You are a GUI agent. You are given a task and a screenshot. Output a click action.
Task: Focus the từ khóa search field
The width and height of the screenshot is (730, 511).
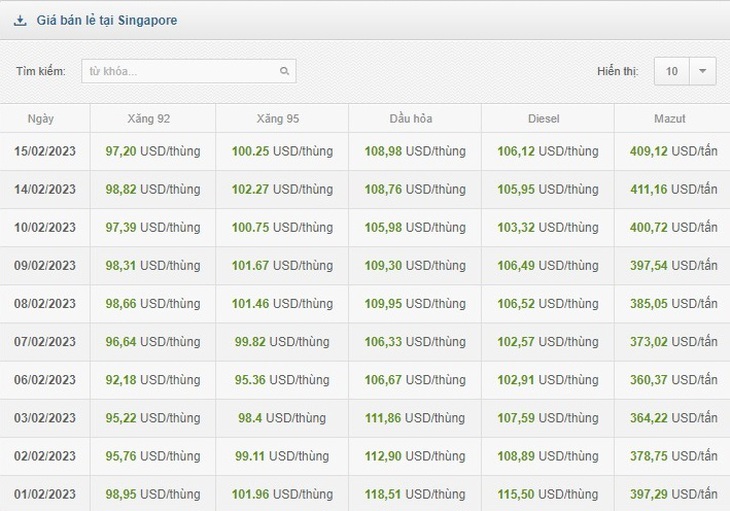tap(189, 71)
